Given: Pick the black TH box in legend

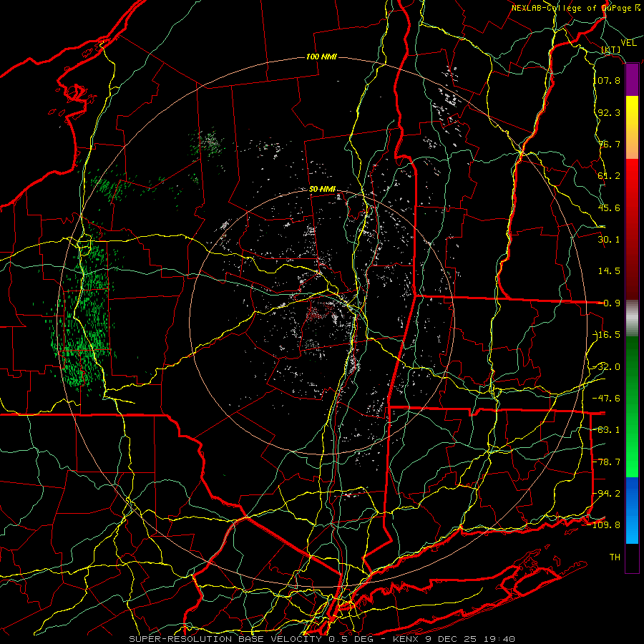Looking at the screenshot, I should point(632,558).
